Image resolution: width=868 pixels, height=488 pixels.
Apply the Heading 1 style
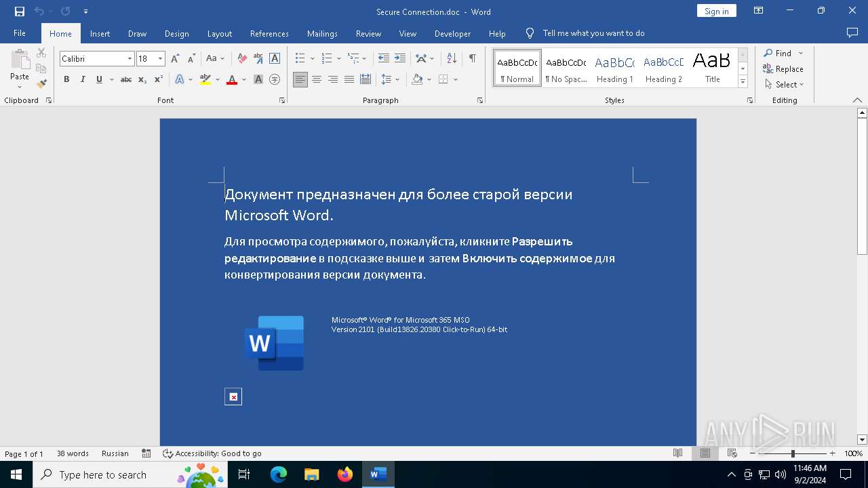tap(615, 68)
